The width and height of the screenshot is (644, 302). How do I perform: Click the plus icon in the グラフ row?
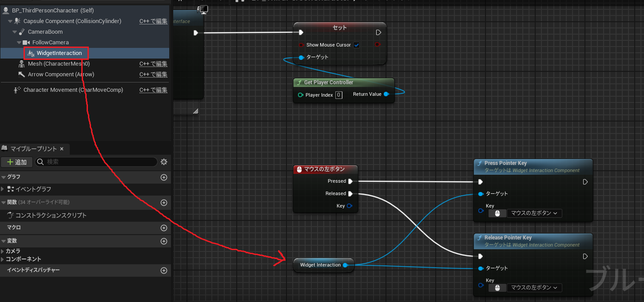pos(164,177)
